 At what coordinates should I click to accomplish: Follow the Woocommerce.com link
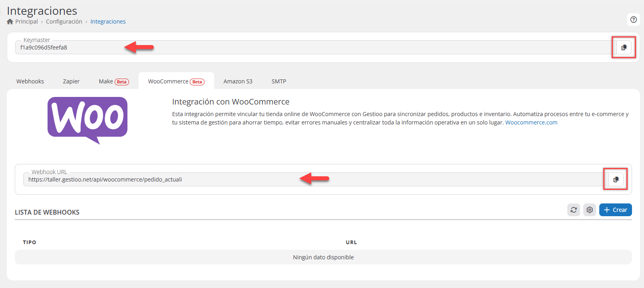(x=531, y=122)
